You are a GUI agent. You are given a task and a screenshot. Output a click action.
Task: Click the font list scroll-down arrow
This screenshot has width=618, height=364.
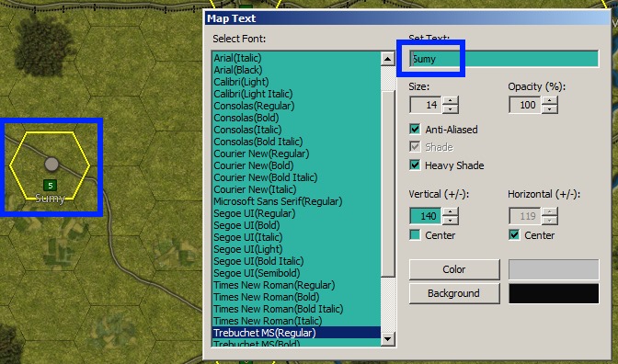coord(388,338)
